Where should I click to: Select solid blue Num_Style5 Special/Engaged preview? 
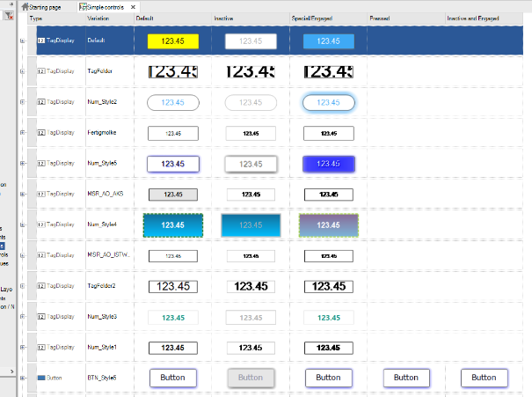pos(328,164)
